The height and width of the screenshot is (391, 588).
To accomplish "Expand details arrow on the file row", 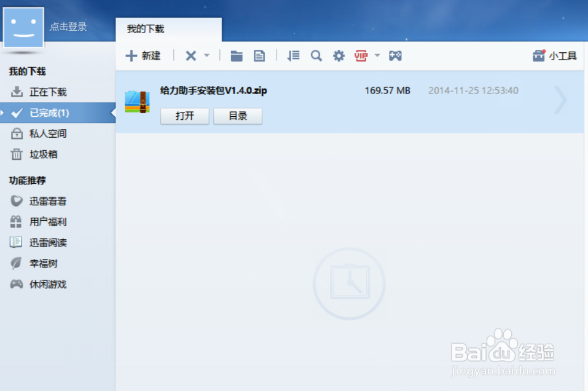I will click(x=560, y=100).
